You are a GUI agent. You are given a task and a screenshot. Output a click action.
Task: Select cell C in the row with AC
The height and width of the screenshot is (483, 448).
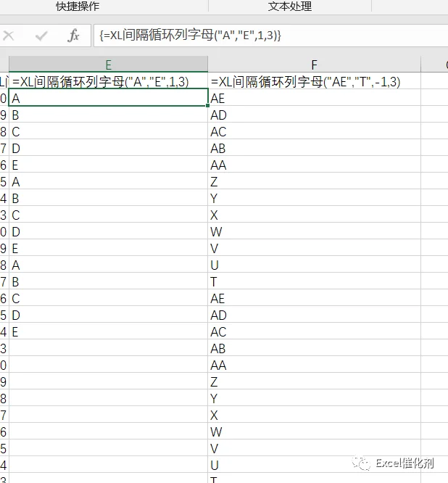[109, 132]
